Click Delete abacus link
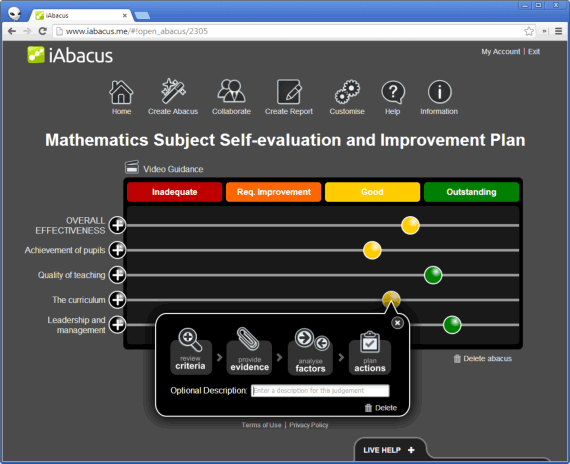Image resolution: width=570 pixels, height=464 pixels. pos(482,359)
